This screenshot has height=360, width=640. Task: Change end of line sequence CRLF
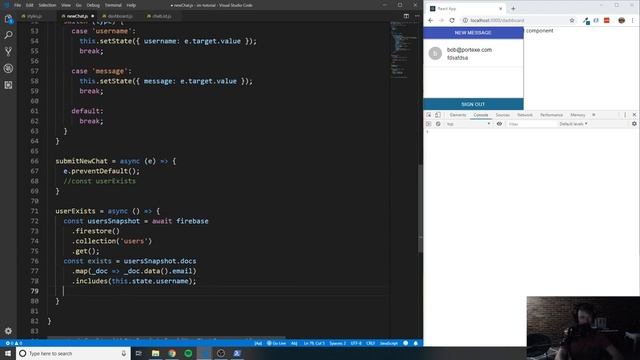click(370, 343)
